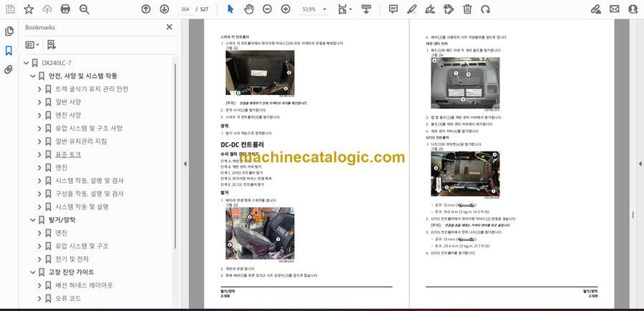The image size is (644, 311).
Task: Close the Bookmarks panel
Action: click(x=169, y=27)
